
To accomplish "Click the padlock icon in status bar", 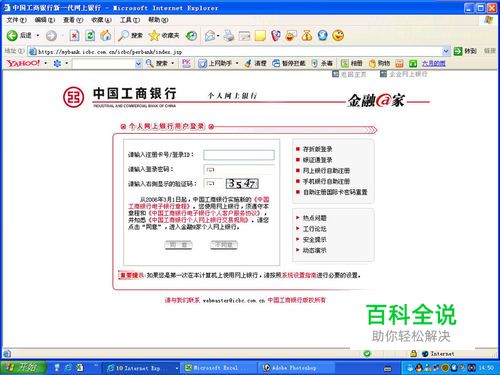I will 413,353.
